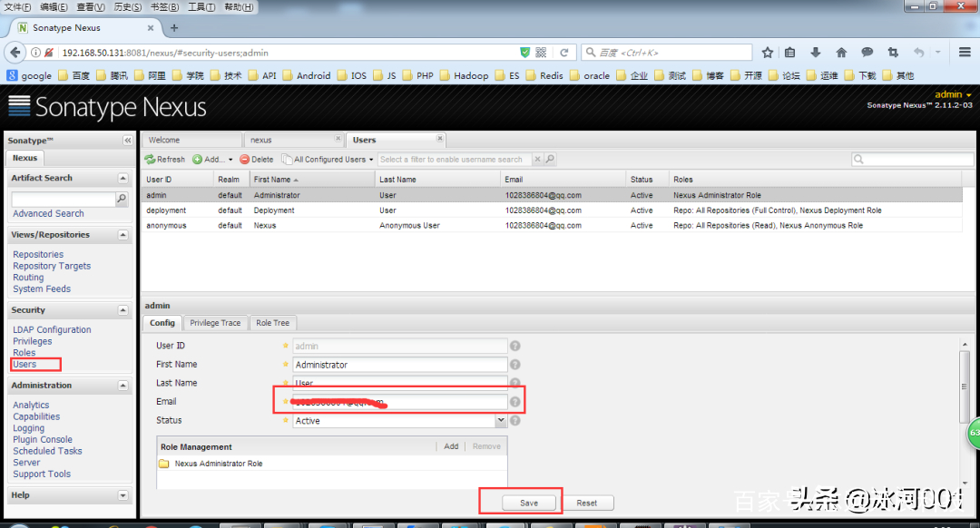Go back with the browser back arrow
The image size is (980, 528).
point(15,53)
